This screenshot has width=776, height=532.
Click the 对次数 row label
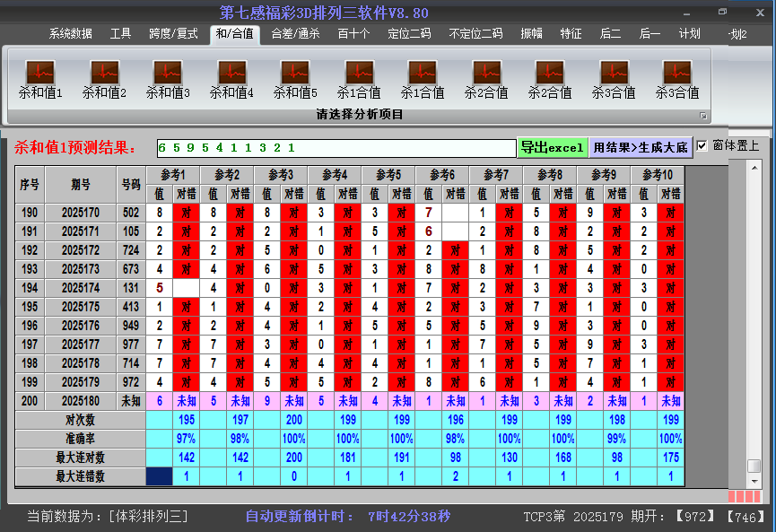pyautogui.click(x=80, y=420)
